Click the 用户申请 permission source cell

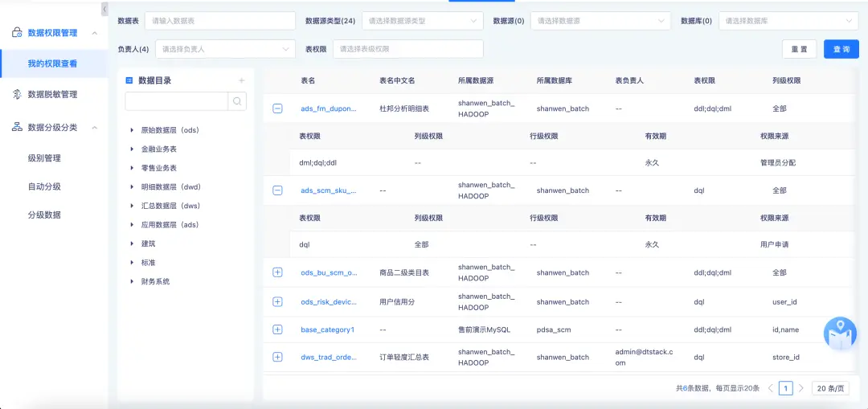click(x=775, y=243)
